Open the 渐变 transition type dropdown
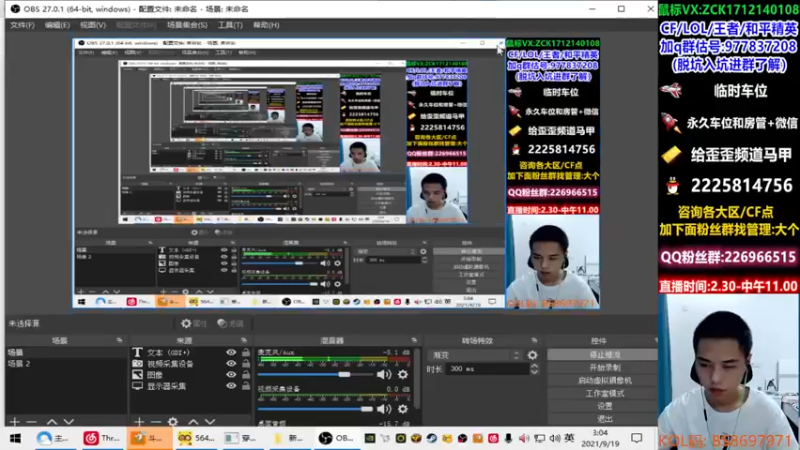 (x=475, y=355)
